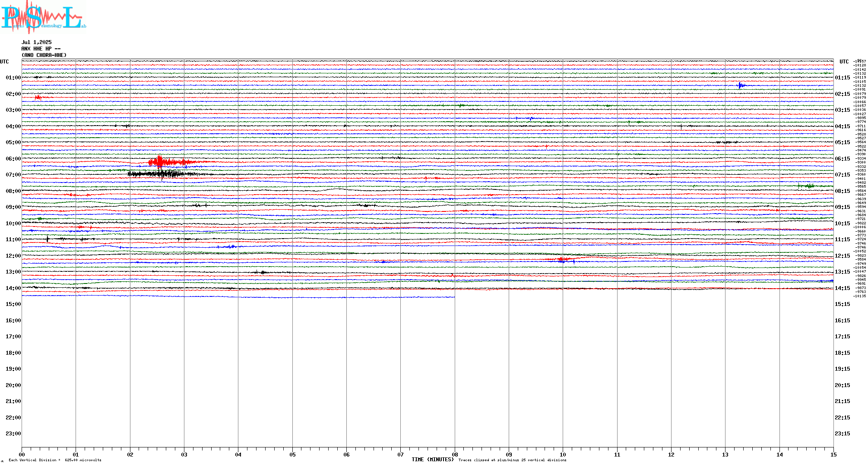Click the TIME (MINUTES) axis title
Image resolution: width=868 pixels, height=466 pixels.
pos(433,460)
